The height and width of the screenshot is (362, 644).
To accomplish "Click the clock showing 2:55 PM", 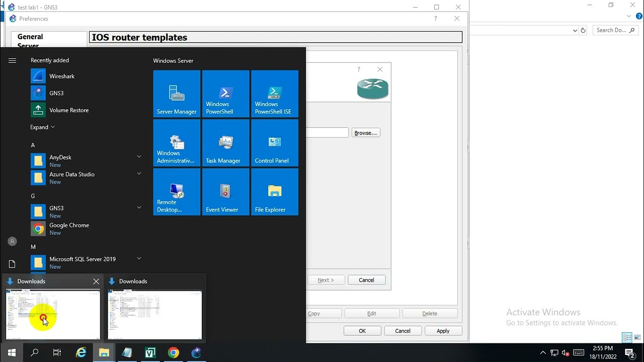I will coord(603,348).
